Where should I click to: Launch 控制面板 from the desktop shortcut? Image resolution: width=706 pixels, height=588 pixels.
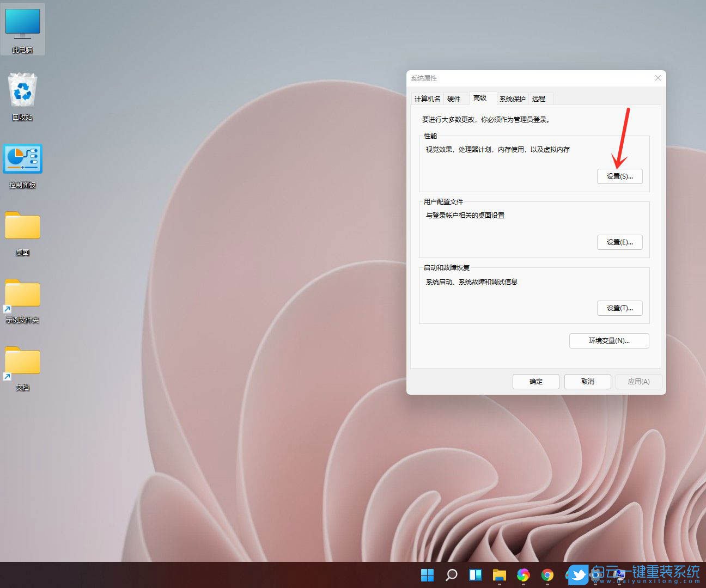coord(22,158)
